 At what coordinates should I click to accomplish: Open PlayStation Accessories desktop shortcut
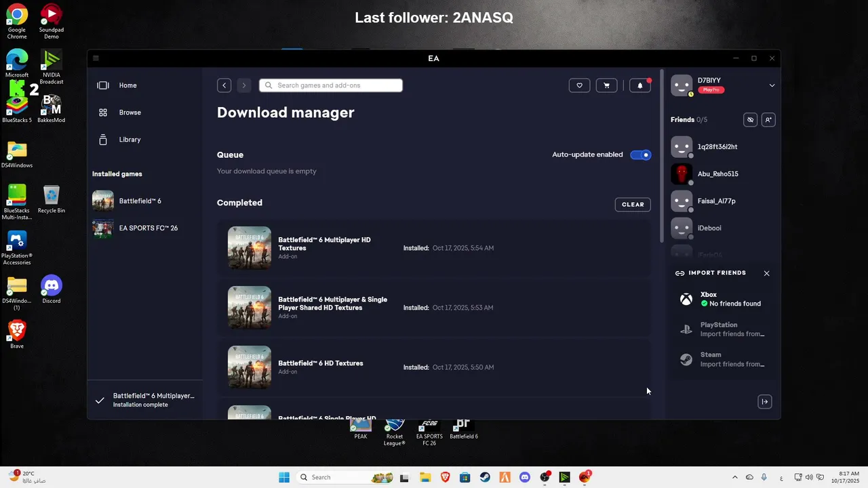click(17, 247)
